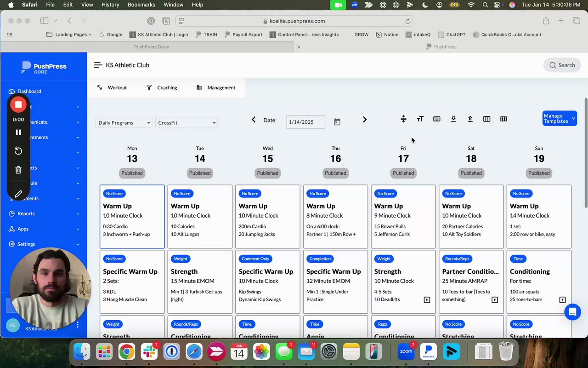
Task: Pause the screen recording
Action: click(x=18, y=132)
